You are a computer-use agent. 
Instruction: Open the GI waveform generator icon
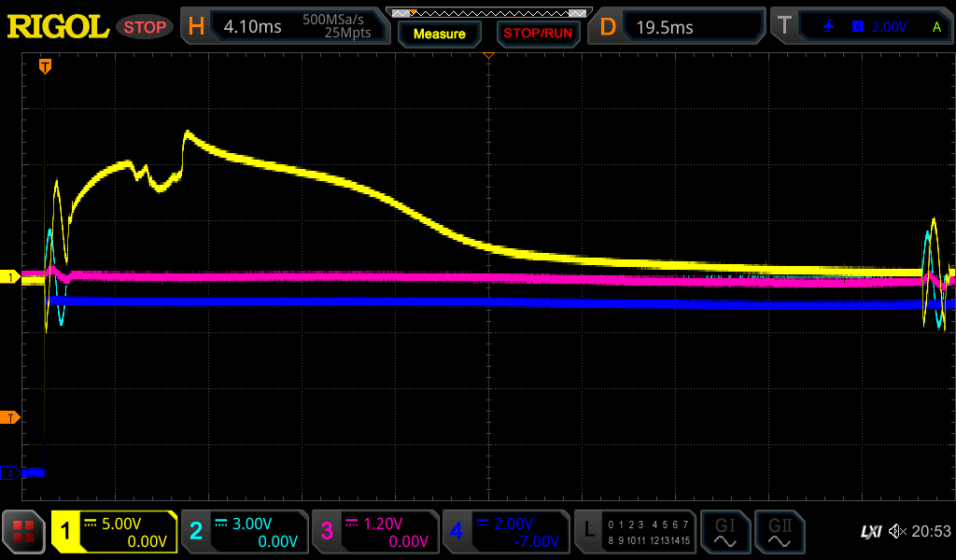724,532
